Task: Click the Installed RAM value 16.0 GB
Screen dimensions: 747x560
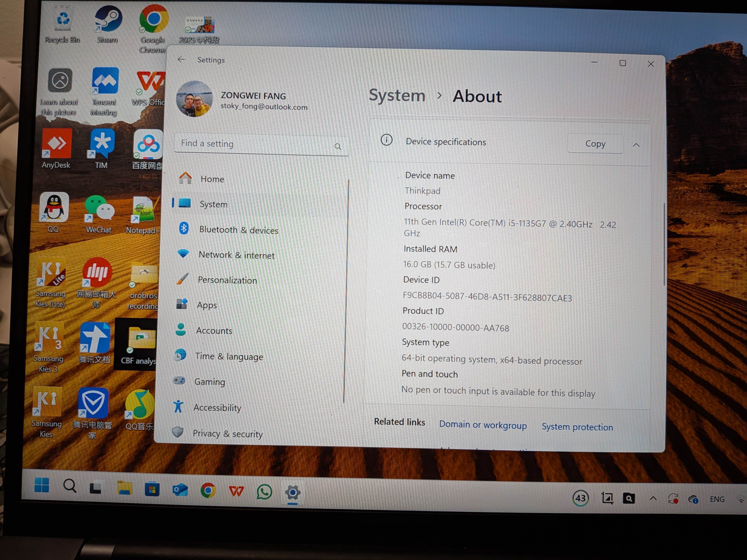Action: 449,265
